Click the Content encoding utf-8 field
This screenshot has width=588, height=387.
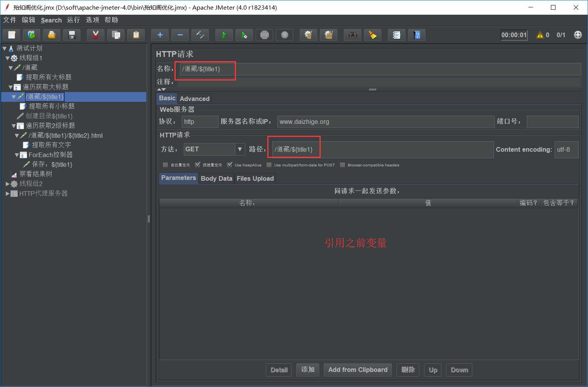coord(567,149)
